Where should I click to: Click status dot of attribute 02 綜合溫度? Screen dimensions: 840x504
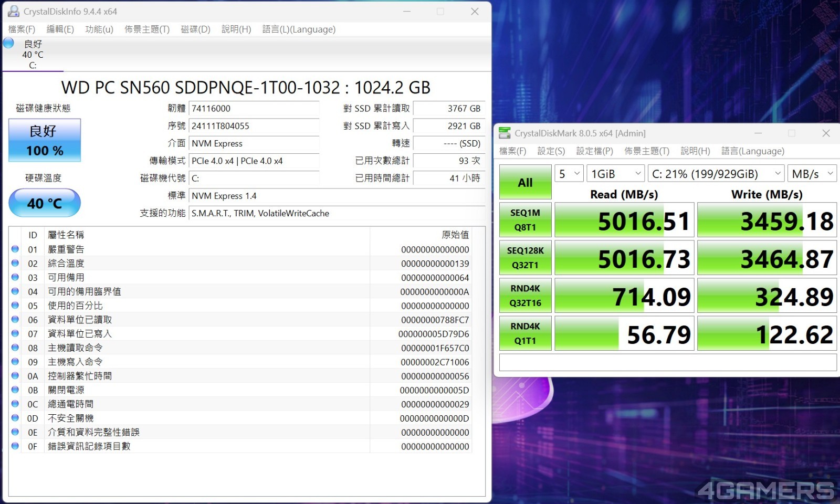click(x=15, y=263)
